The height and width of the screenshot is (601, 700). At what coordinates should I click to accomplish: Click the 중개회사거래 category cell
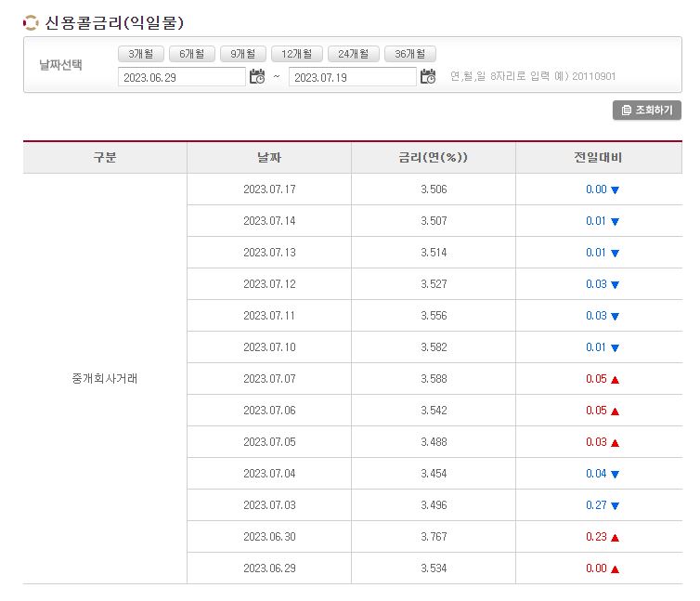[x=105, y=378]
